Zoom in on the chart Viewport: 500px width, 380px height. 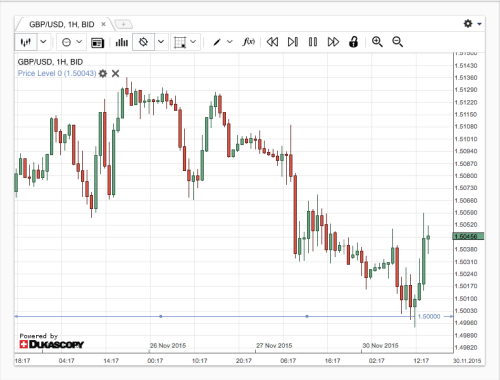pyautogui.click(x=377, y=42)
